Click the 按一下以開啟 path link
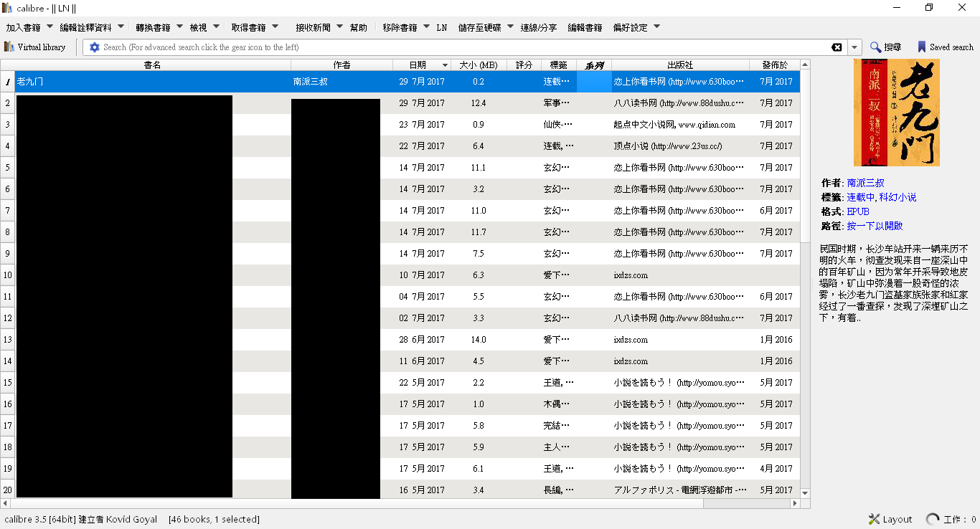This screenshot has height=529, width=980. [875, 226]
